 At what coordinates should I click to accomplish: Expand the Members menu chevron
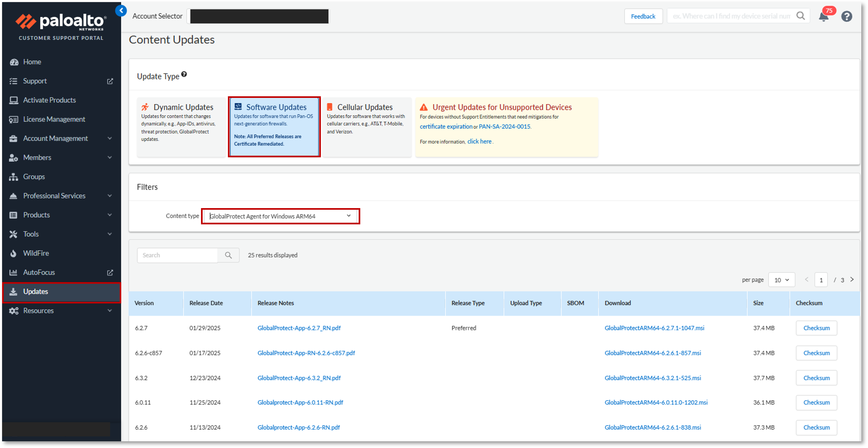(x=109, y=158)
